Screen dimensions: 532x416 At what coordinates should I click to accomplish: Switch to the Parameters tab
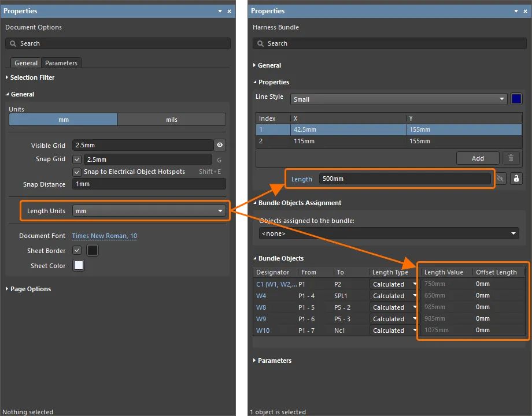pyautogui.click(x=61, y=63)
